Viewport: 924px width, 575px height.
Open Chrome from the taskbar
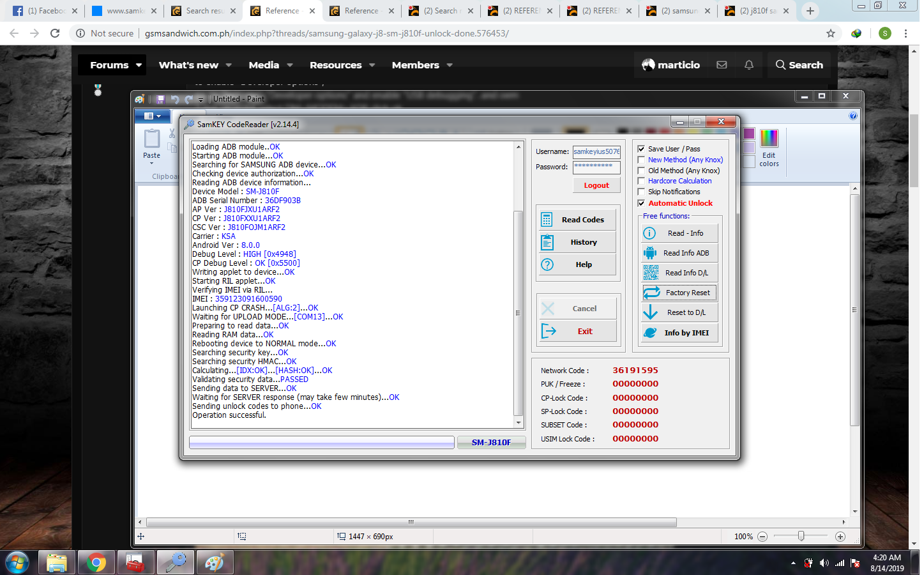(96, 563)
